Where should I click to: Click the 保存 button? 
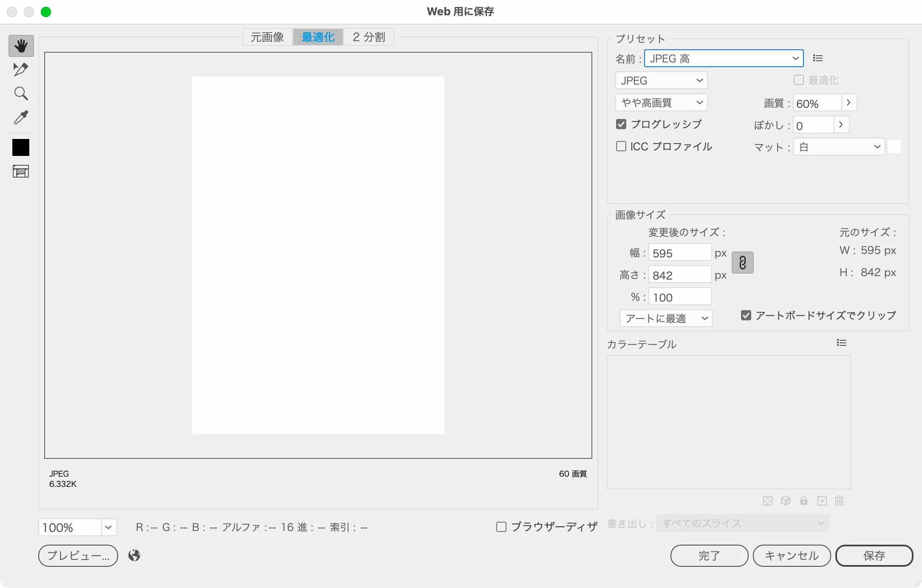(x=874, y=556)
